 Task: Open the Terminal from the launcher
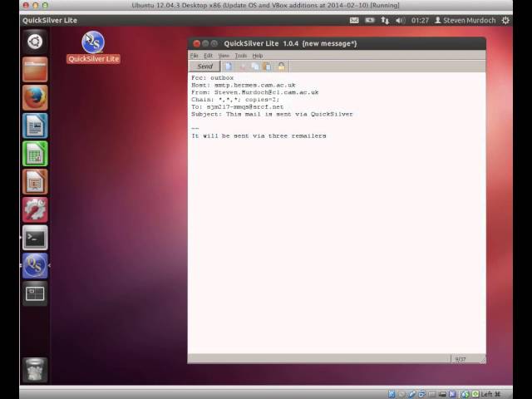pos(35,238)
